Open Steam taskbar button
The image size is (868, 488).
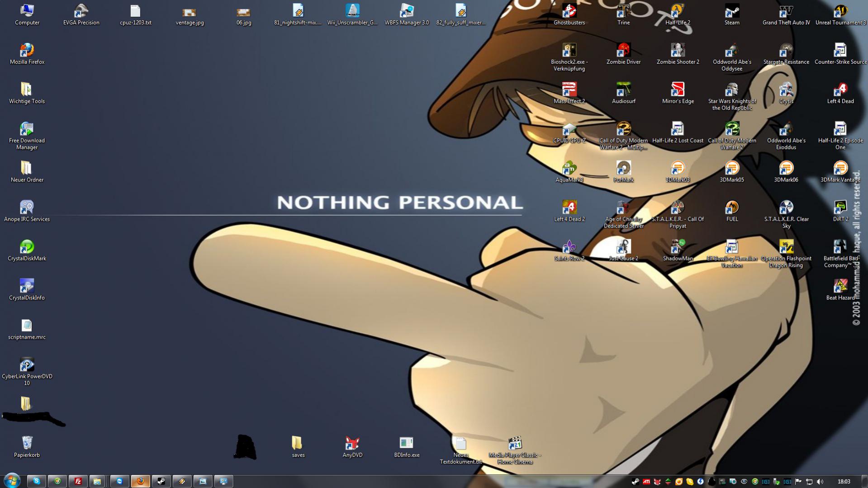[161, 481]
